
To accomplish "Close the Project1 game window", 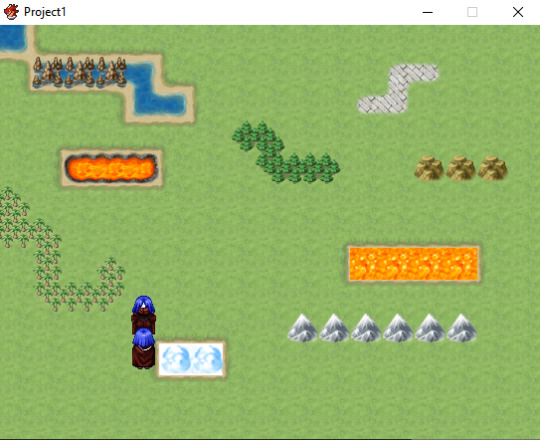I will pyautogui.click(x=518, y=12).
